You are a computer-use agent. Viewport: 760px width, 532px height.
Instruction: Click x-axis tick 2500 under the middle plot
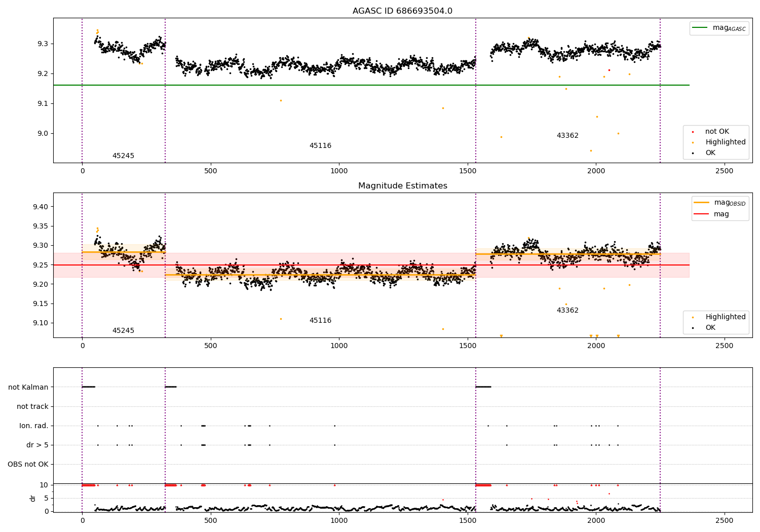pos(725,346)
